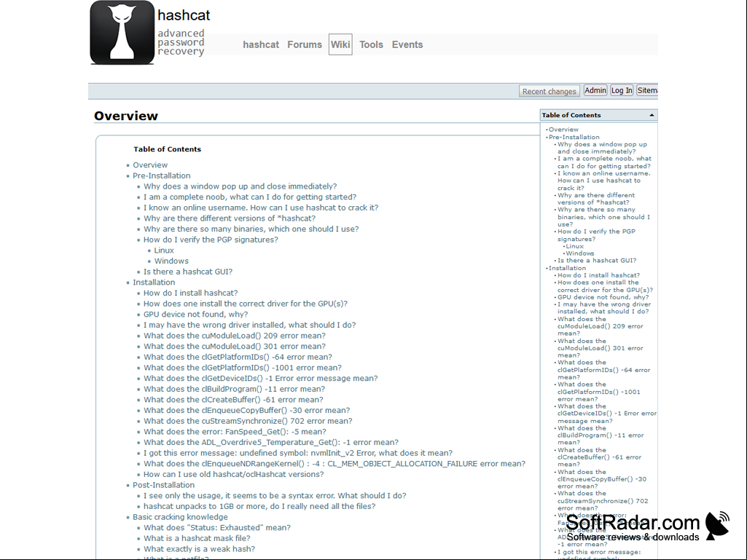Click the Log In button

tap(622, 90)
